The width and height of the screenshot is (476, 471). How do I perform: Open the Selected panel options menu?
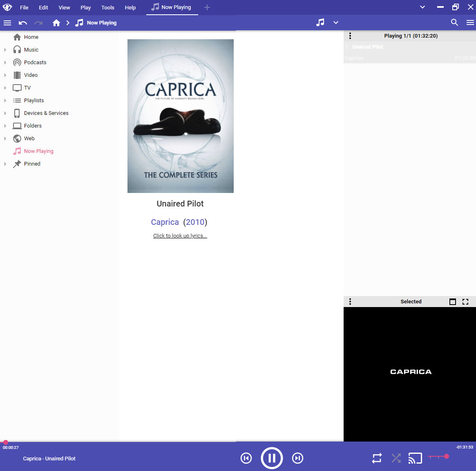coord(350,302)
